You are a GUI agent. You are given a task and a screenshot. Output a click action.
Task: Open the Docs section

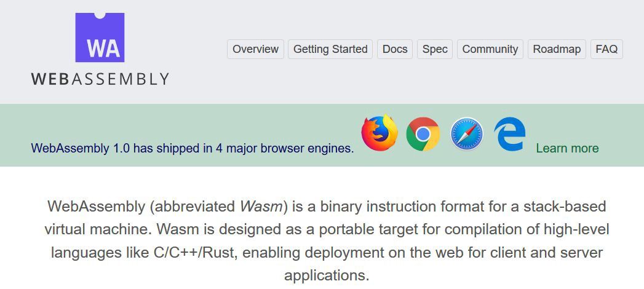tap(395, 49)
